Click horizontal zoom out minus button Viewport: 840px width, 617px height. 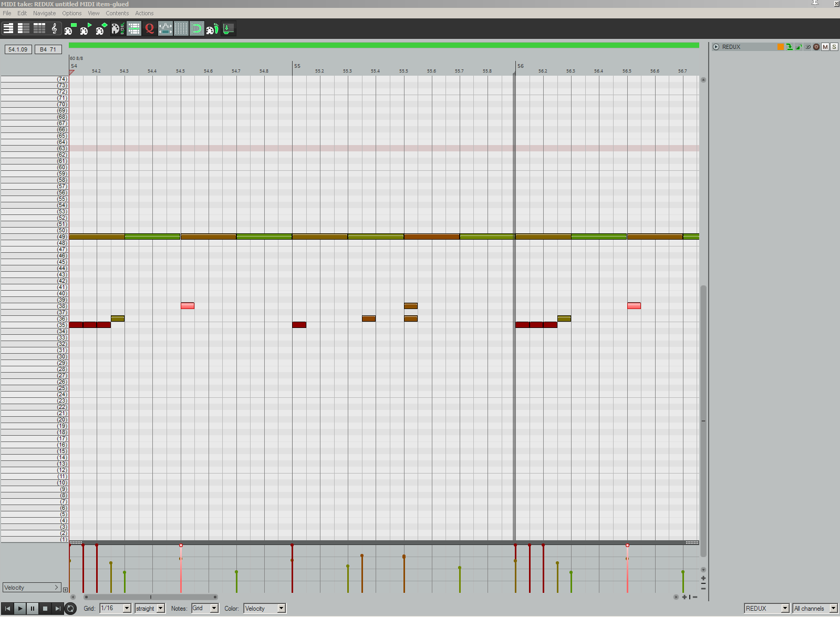695,597
